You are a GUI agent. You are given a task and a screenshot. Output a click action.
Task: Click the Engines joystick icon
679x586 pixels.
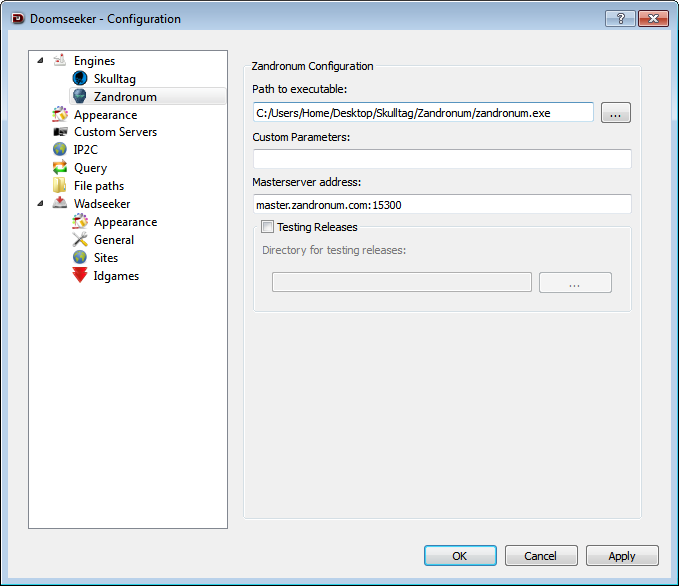click(60, 60)
